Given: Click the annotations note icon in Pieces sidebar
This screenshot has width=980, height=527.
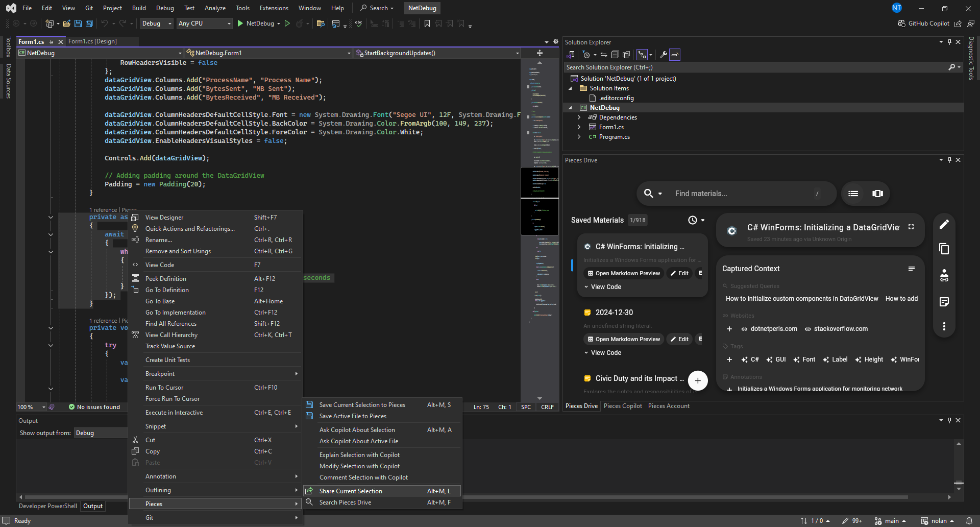Looking at the screenshot, I should (x=944, y=302).
